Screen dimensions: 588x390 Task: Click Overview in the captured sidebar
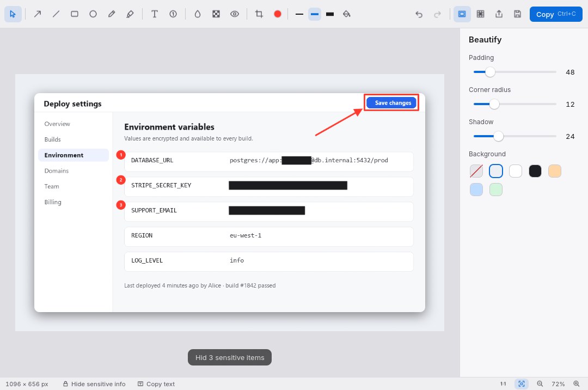pyautogui.click(x=57, y=124)
